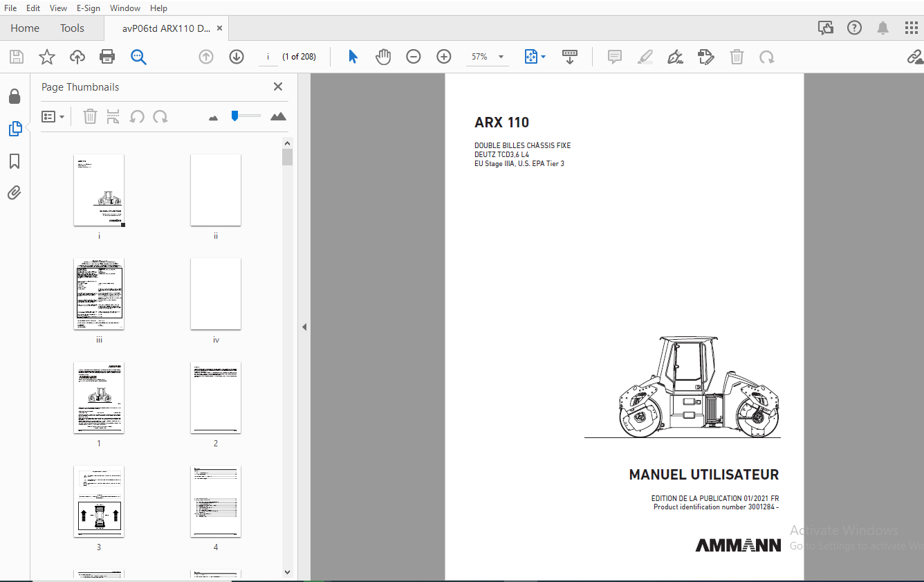Open the Help question mark icon
924x582 pixels.
click(855, 28)
